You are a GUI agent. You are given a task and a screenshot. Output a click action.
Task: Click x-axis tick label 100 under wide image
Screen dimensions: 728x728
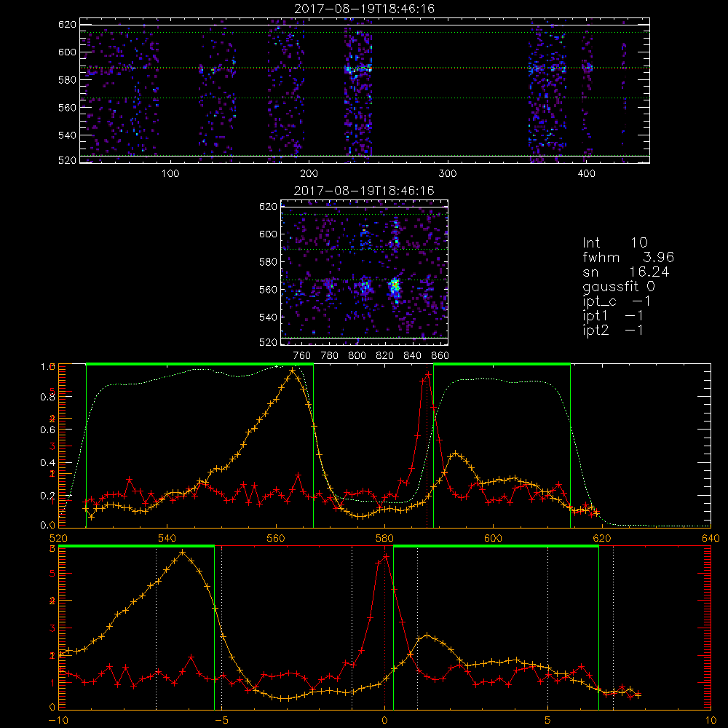(170, 174)
